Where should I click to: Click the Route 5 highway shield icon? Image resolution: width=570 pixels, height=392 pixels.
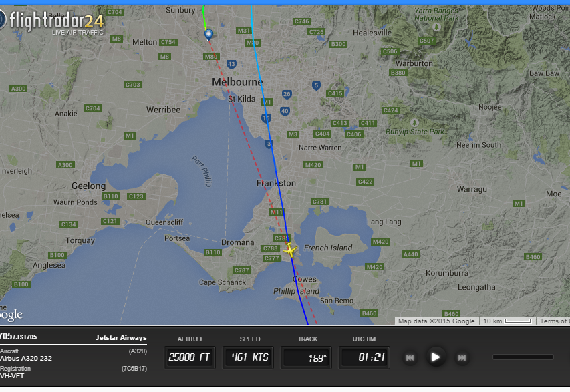[x=316, y=85]
